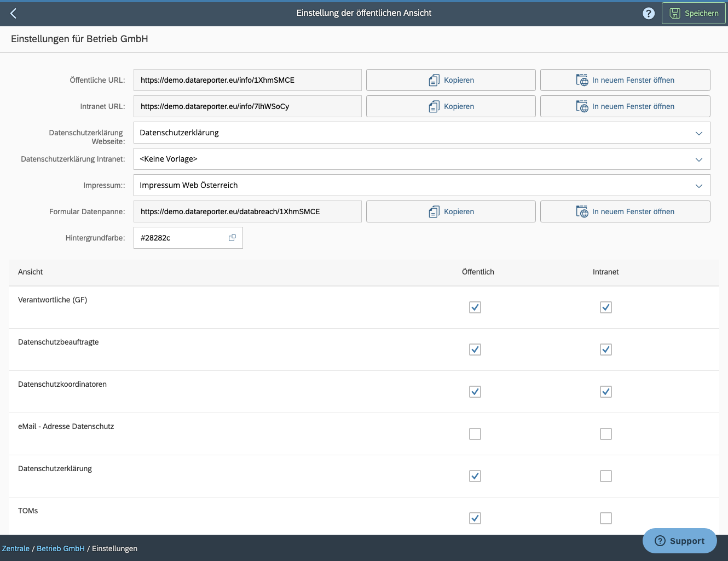Click the copy icon beside the Intranet URL
Image resolution: width=728 pixels, height=561 pixels.
pyautogui.click(x=434, y=106)
